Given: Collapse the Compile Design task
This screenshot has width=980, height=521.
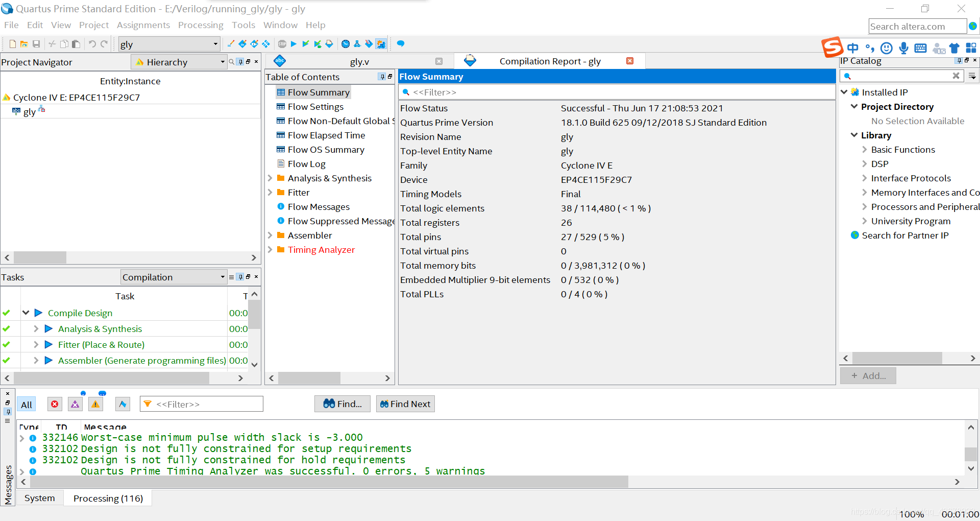Looking at the screenshot, I should 26,313.
